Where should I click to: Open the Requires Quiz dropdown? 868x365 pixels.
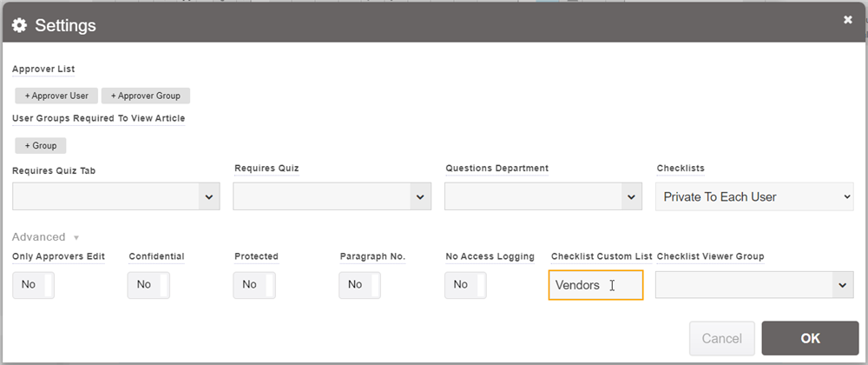(332, 197)
